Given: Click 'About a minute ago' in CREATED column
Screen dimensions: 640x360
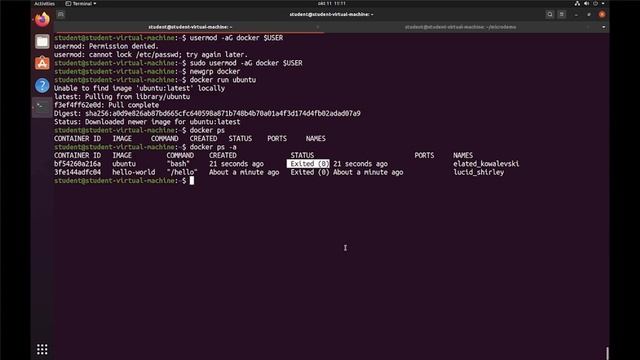Looking at the screenshot, I should (x=244, y=172).
